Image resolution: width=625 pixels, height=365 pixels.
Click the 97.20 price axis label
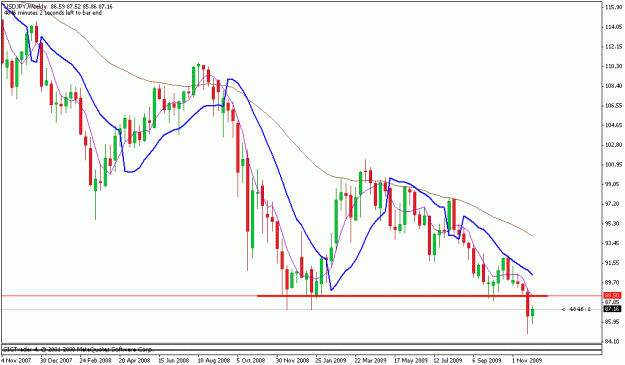613,204
